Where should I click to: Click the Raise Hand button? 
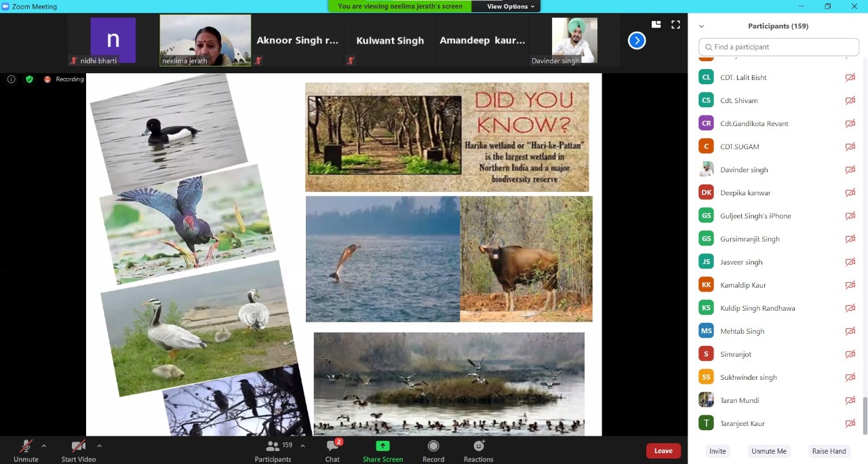click(x=829, y=451)
